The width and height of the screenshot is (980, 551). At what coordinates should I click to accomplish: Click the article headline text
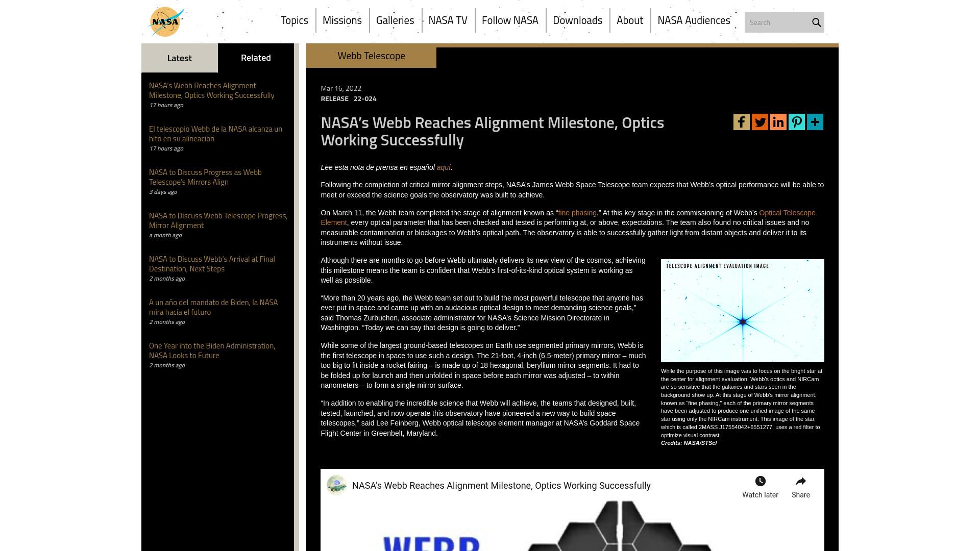[493, 132]
